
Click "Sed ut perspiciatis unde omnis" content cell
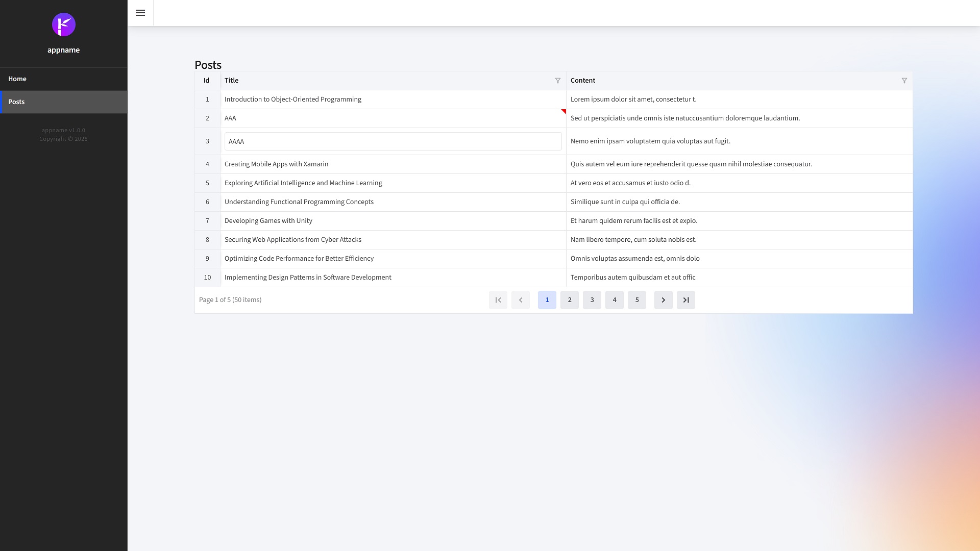[740, 118]
